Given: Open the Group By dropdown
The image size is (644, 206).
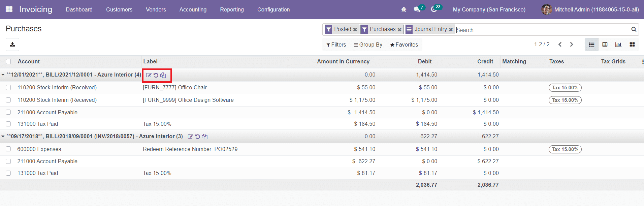Looking at the screenshot, I should click(368, 45).
